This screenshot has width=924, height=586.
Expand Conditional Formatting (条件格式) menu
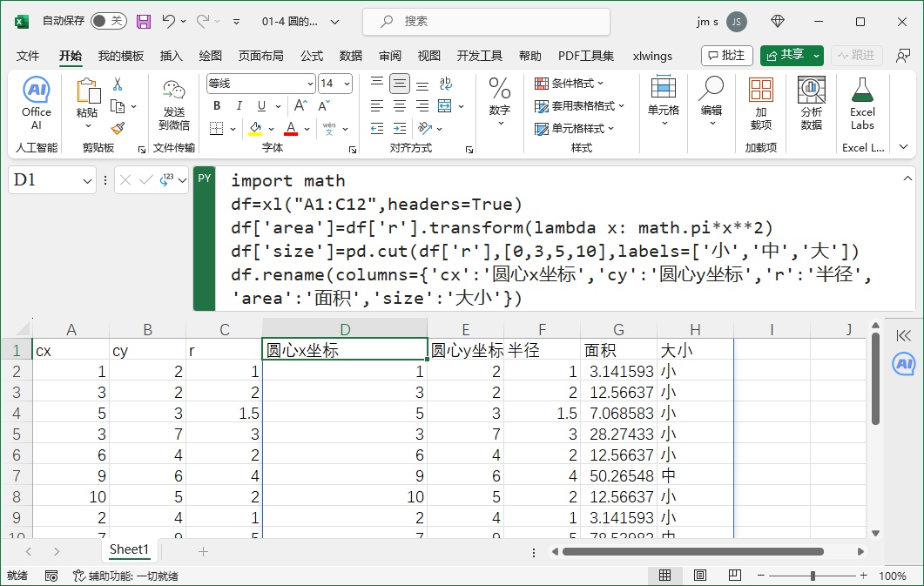click(x=569, y=84)
